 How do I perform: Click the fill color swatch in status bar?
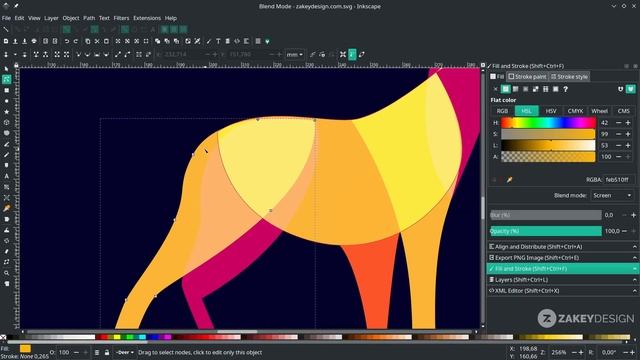pyautogui.click(x=25, y=349)
